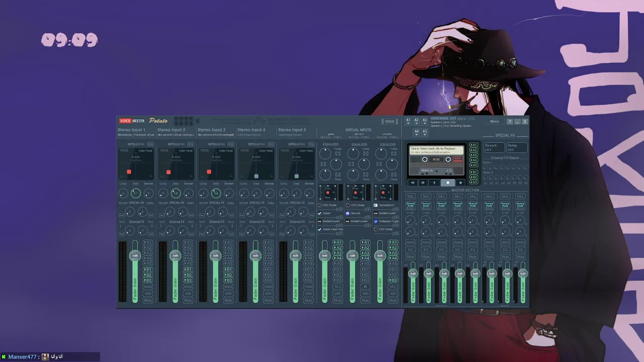The height and width of the screenshot is (362, 644).
Task: Select the last master bus with SEL
Action: 520,197
